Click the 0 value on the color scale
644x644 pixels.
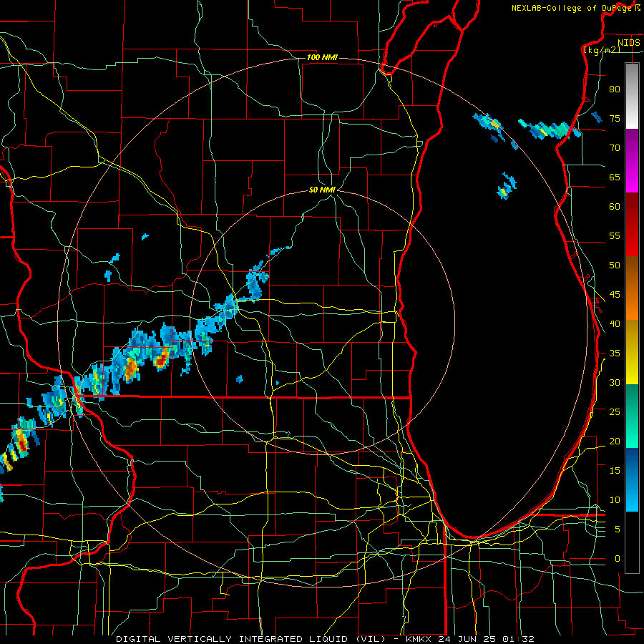coord(618,559)
